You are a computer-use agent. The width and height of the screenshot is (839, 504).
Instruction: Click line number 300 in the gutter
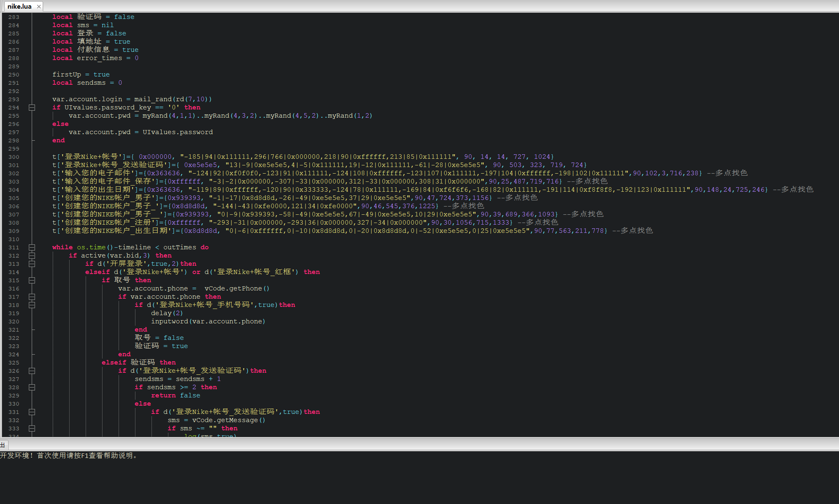[14, 157]
